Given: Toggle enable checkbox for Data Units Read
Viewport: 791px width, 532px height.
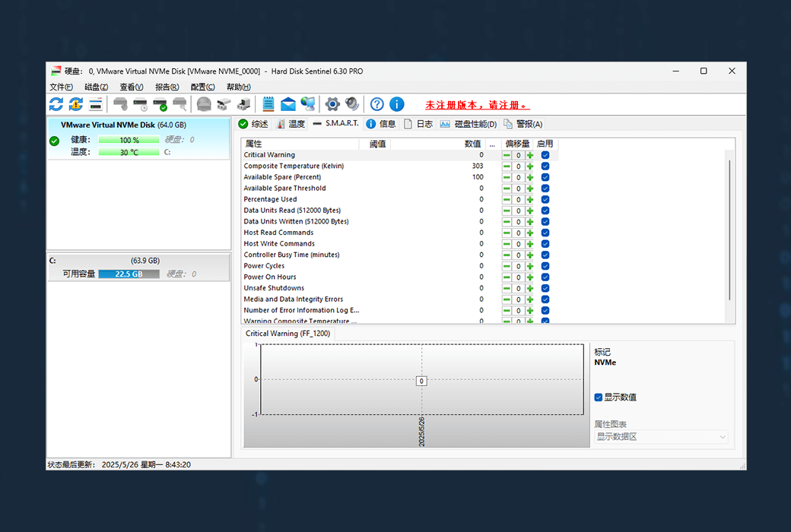Looking at the screenshot, I should coord(545,211).
